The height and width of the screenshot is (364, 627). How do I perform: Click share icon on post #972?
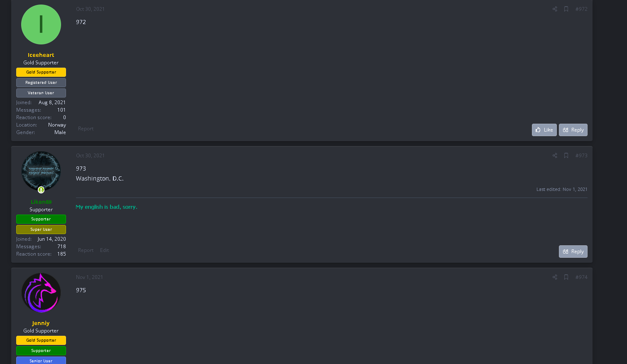[x=555, y=9]
